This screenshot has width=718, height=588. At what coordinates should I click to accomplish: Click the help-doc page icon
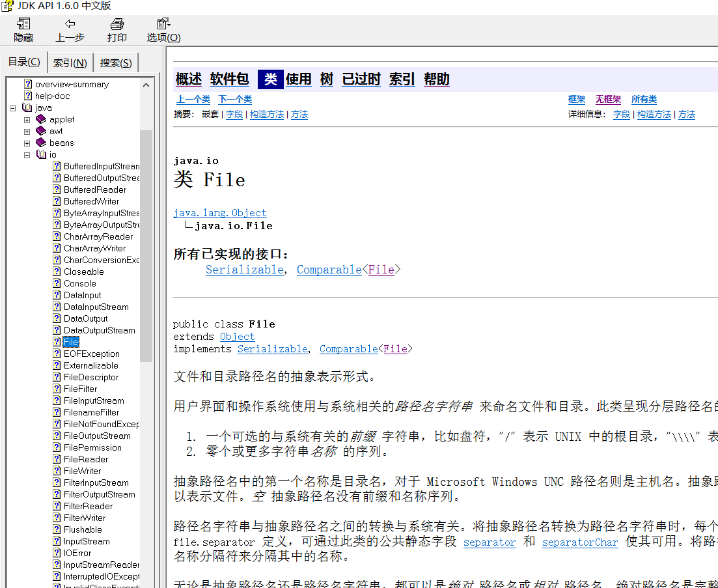click(x=28, y=96)
